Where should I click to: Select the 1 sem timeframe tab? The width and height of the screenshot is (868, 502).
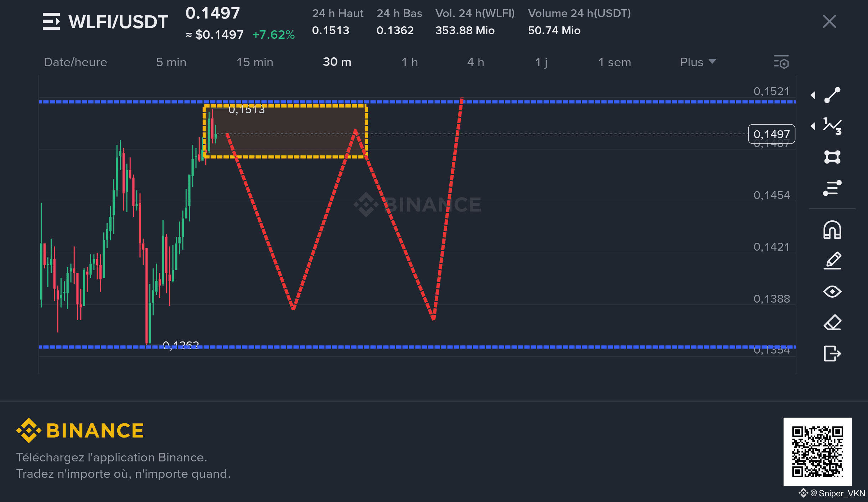pos(614,62)
